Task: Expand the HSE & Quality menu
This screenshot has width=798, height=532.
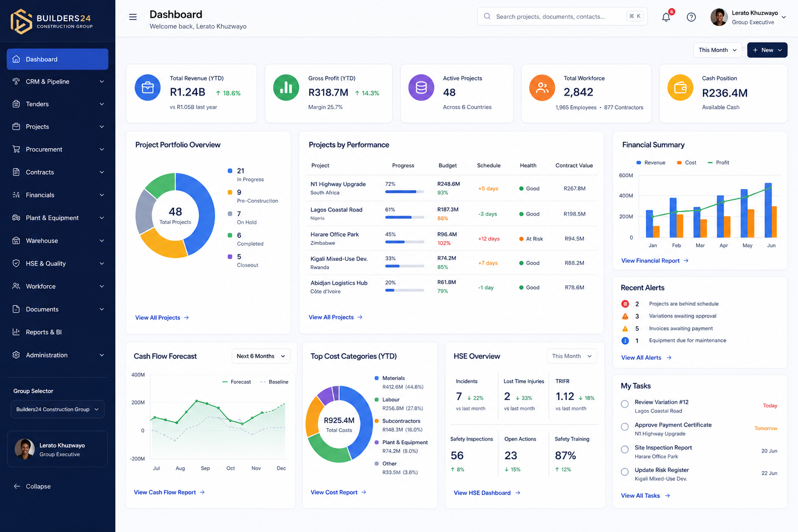Action: point(57,263)
